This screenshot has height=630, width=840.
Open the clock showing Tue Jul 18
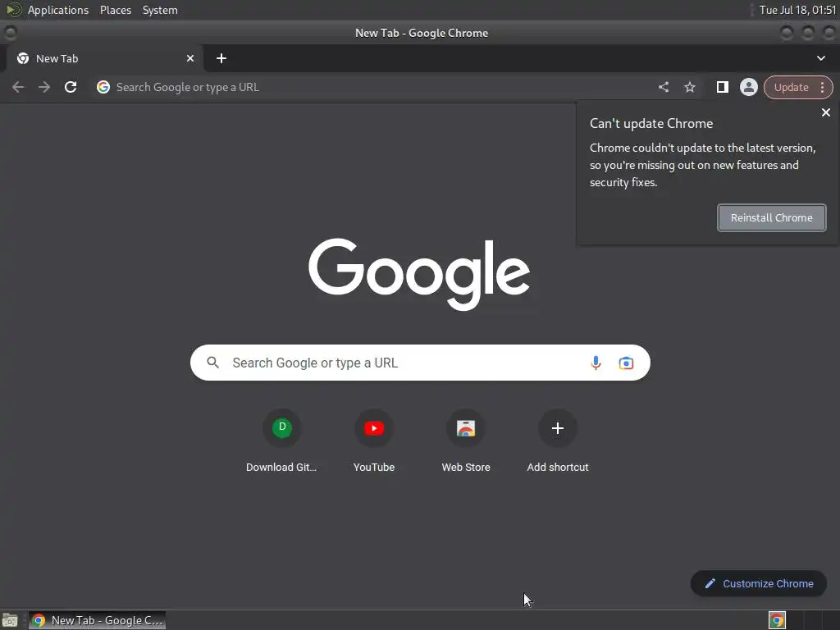pos(797,10)
